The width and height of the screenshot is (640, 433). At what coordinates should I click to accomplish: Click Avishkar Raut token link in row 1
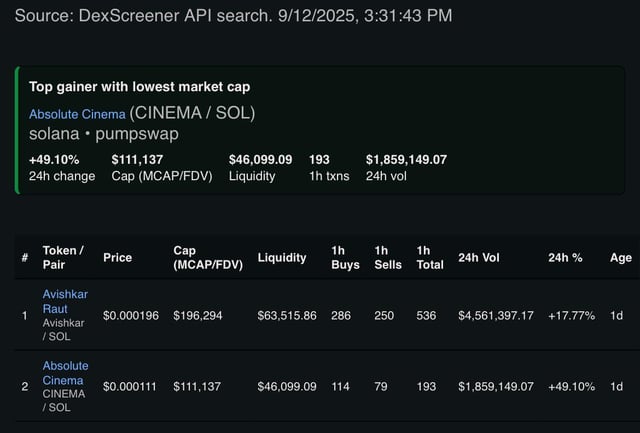(x=65, y=301)
